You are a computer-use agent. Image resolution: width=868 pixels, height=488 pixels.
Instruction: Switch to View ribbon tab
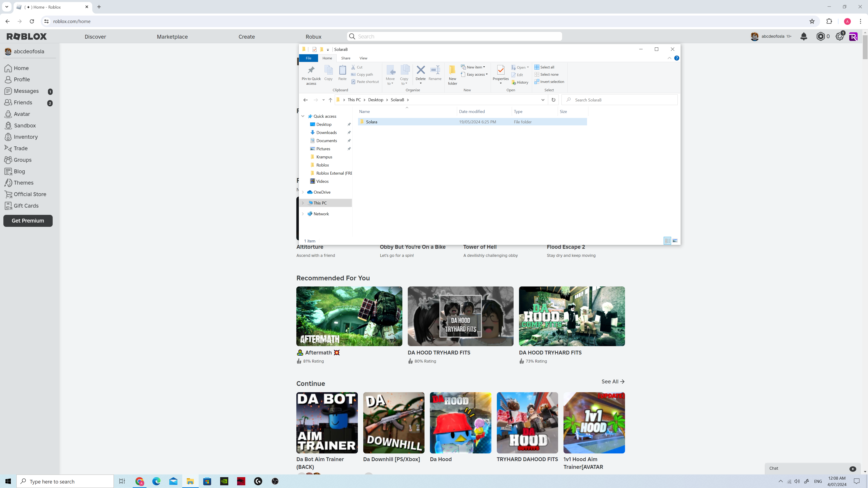point(363,58)
